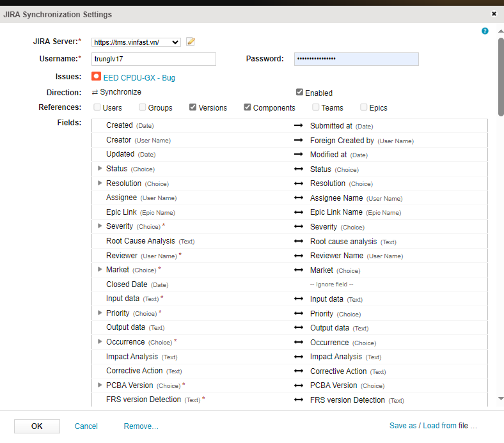Screen dimensions: 504x443
Task: Click the bidirectional arrow for Corrective Action
Action: [298, 371]
